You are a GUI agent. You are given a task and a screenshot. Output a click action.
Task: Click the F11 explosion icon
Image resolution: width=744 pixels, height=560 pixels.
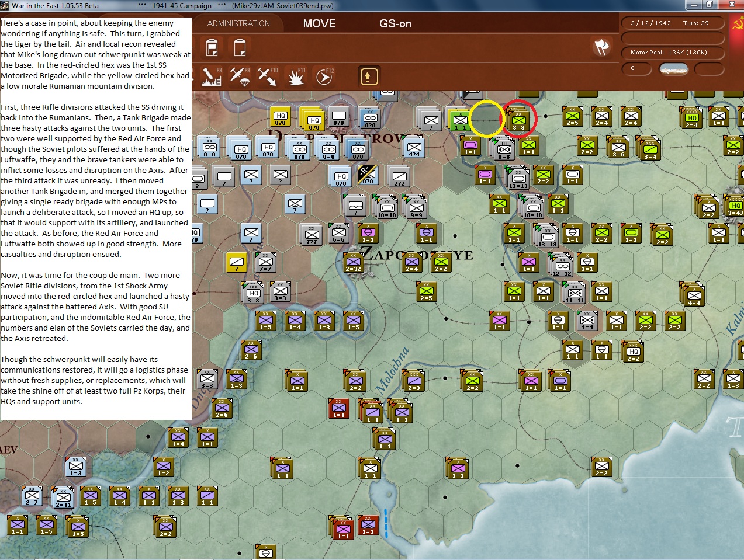coord(296,76)
